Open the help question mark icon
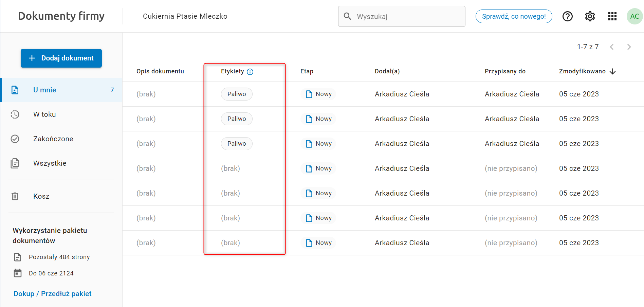This screenshot has width=644, height=307. 568,16
